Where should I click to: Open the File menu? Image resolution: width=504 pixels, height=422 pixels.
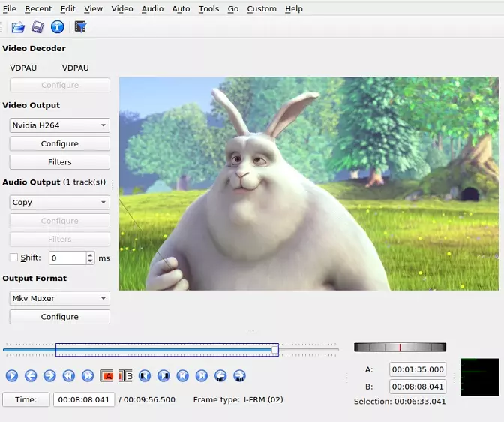[10, 9]
